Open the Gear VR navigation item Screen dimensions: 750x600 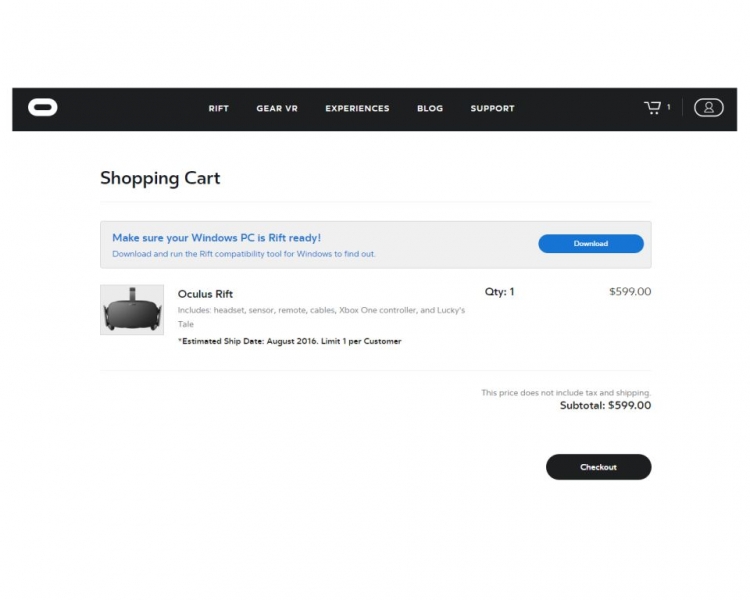click(277, 109)
